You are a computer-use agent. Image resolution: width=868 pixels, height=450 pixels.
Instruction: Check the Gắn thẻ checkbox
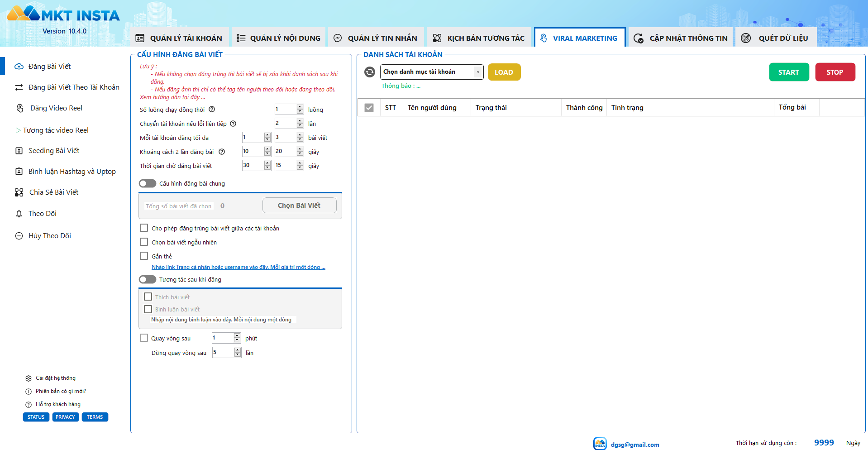[144, 256]
